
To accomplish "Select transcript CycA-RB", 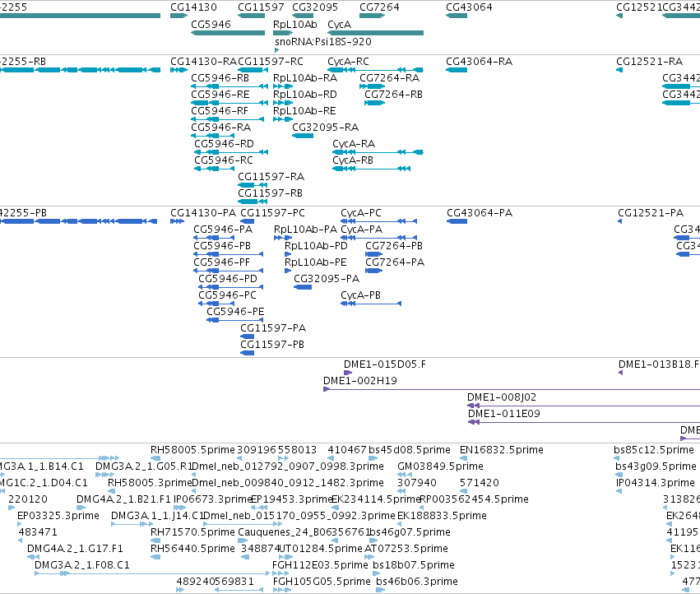I will (x=353, y=160).
